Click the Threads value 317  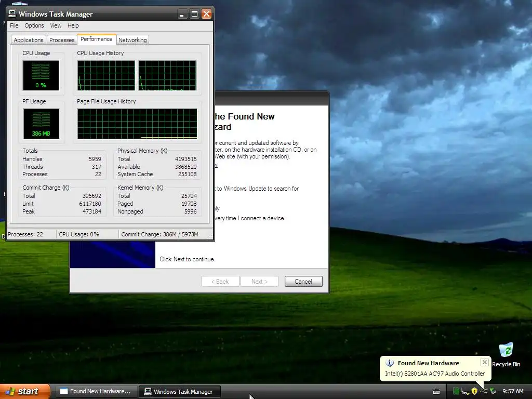click(96, 167)
